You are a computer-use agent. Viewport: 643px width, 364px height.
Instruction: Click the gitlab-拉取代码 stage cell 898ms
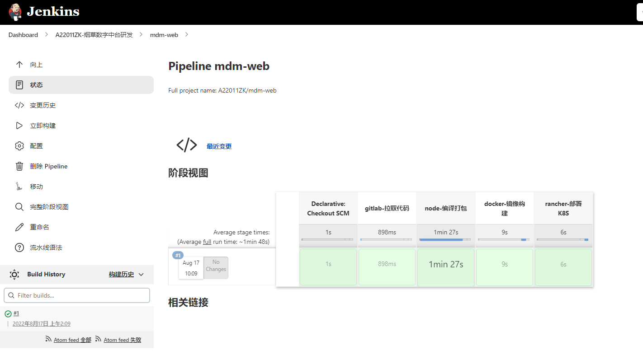point(387,267)
